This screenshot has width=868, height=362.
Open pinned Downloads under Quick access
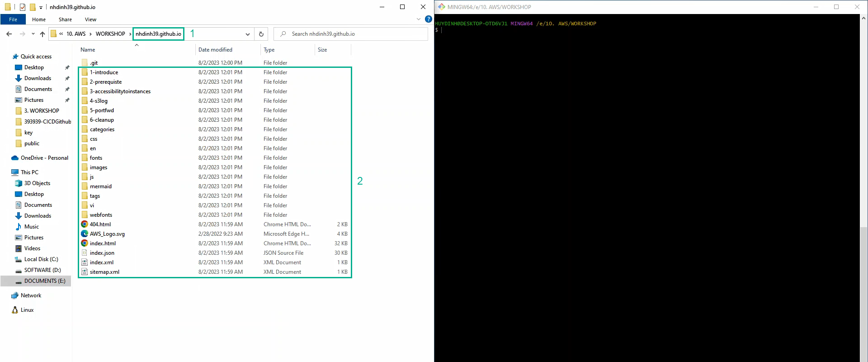click(x=38, y=78)
